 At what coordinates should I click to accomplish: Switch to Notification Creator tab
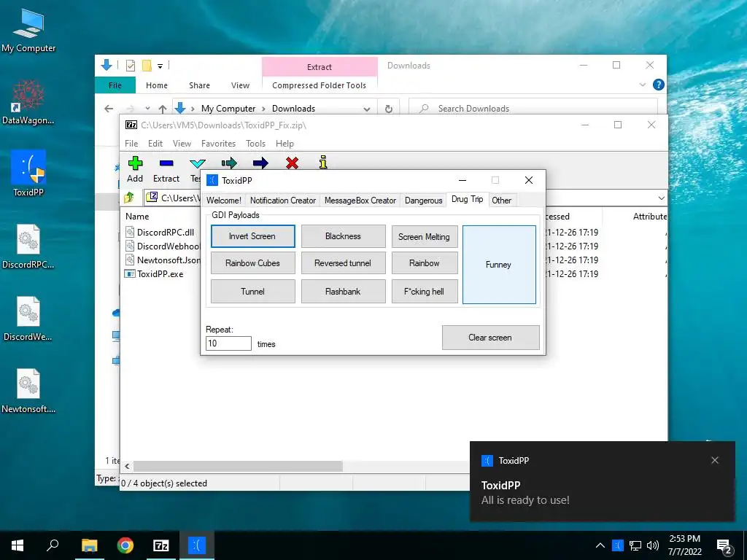pyautogui.click(x=283, y=201)
